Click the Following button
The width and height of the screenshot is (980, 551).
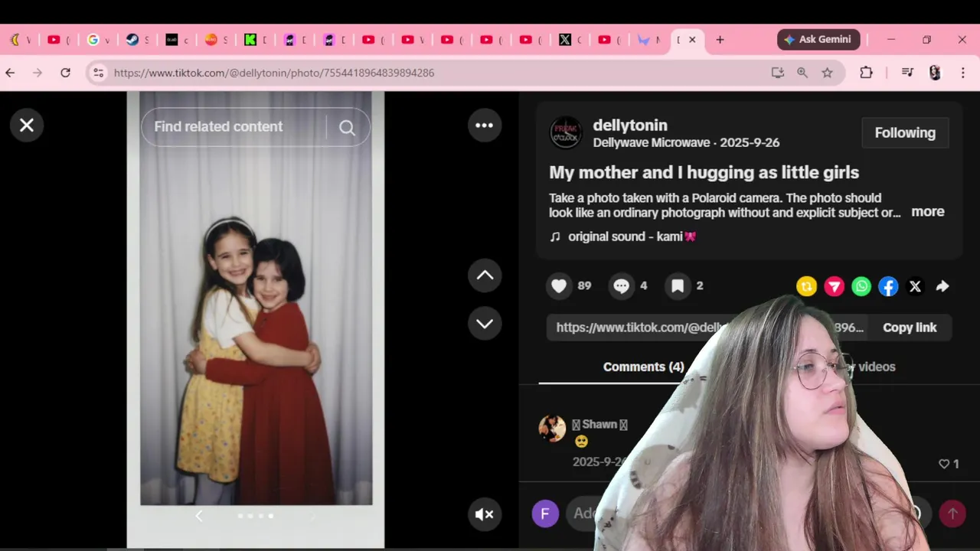[905, 132]
